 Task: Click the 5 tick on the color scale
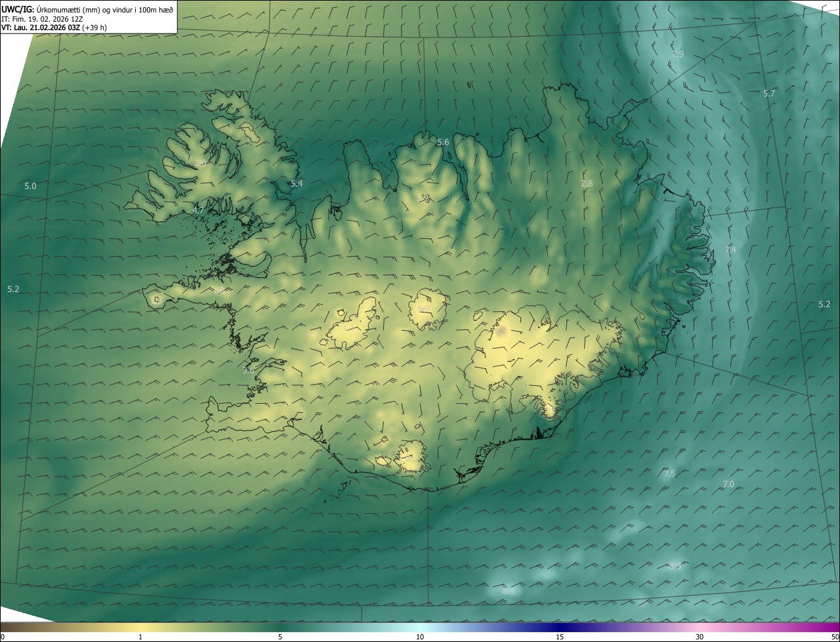(x=280, y=637)
